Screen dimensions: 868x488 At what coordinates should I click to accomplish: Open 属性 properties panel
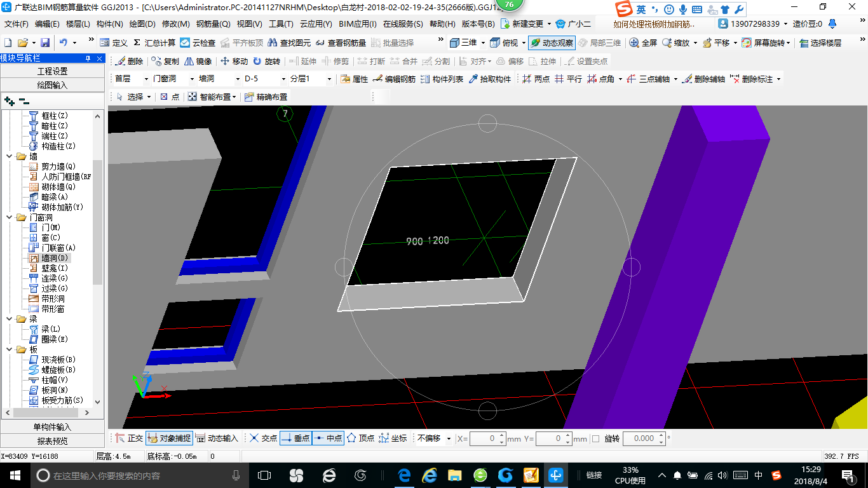click(354, 79)
